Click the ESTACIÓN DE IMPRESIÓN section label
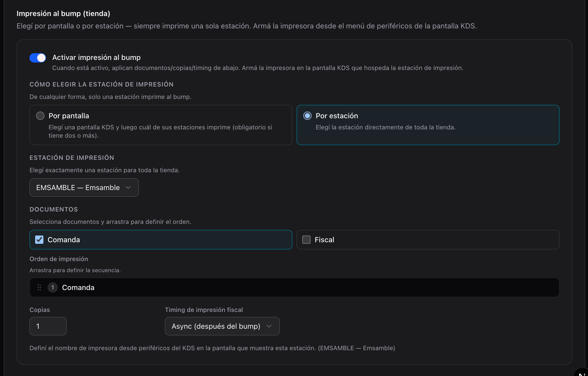588x376 pixels. (x=72, y=158)
